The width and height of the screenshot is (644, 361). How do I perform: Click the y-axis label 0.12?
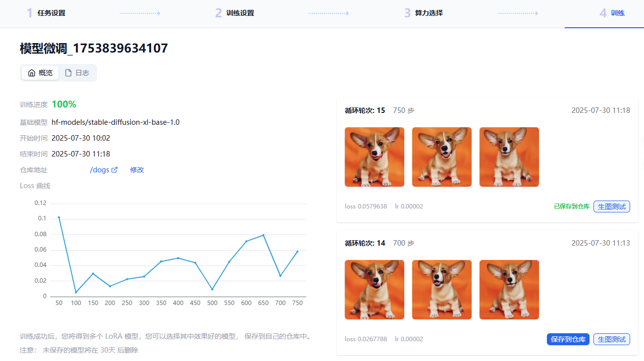pyautogui.click(x=41, y=203)
